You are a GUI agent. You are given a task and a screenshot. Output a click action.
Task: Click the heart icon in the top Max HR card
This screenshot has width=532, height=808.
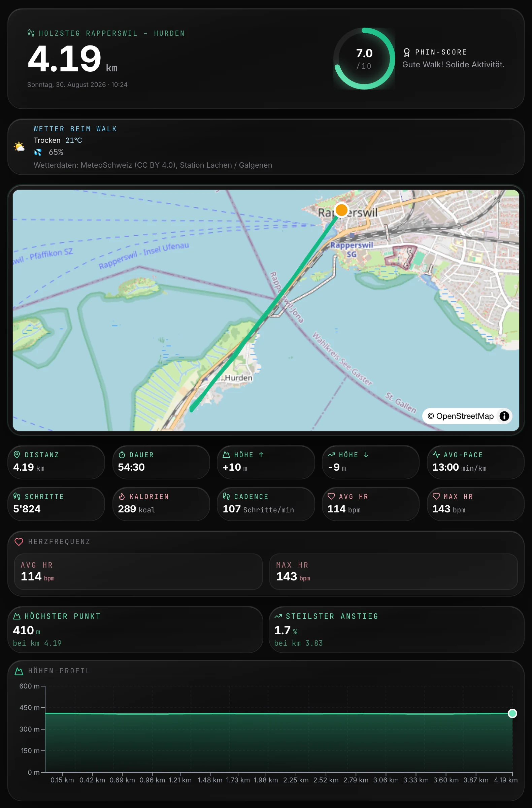(x=436, y=496)
